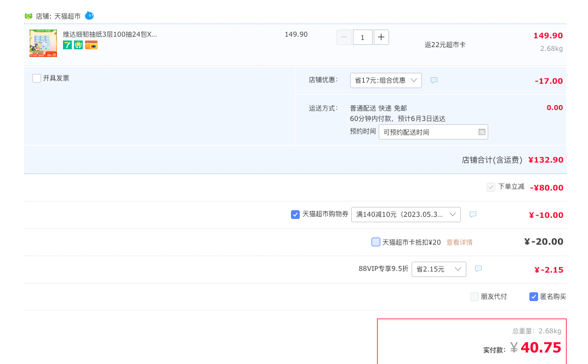This screenshot has height=364, width=588.
Task: Click the 返22元超市卡 text
Action: click(x=445, y=45)
